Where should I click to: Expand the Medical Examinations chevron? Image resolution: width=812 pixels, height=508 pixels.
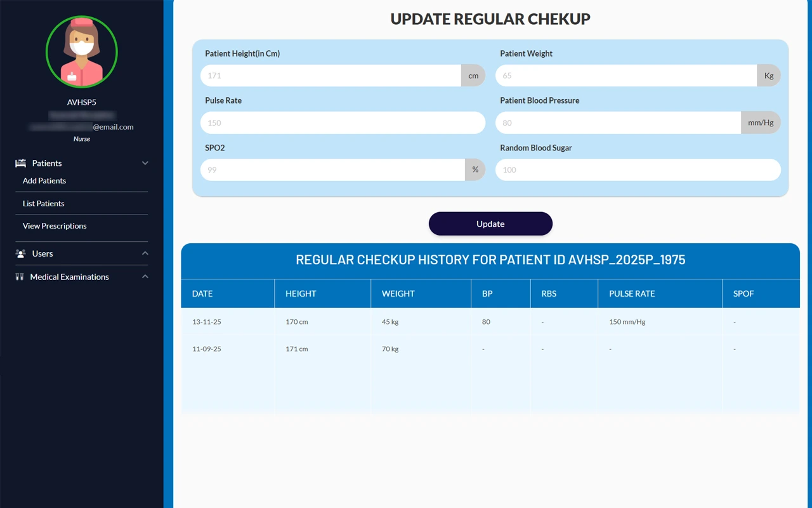145,277
